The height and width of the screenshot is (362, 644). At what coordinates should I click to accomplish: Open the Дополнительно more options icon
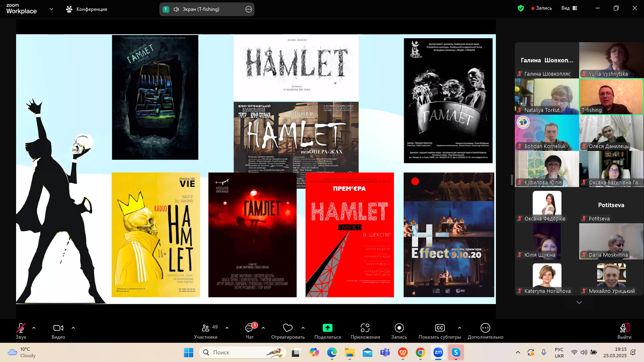click(x=485, y=331)
